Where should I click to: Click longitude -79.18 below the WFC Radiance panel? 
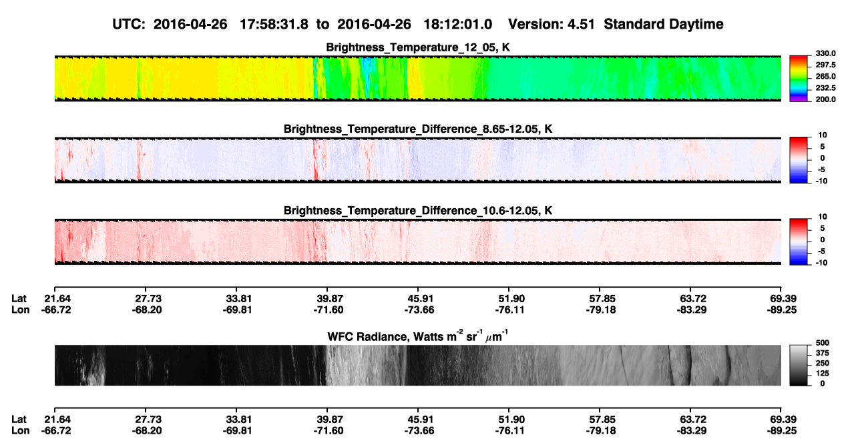click(600, 430)
